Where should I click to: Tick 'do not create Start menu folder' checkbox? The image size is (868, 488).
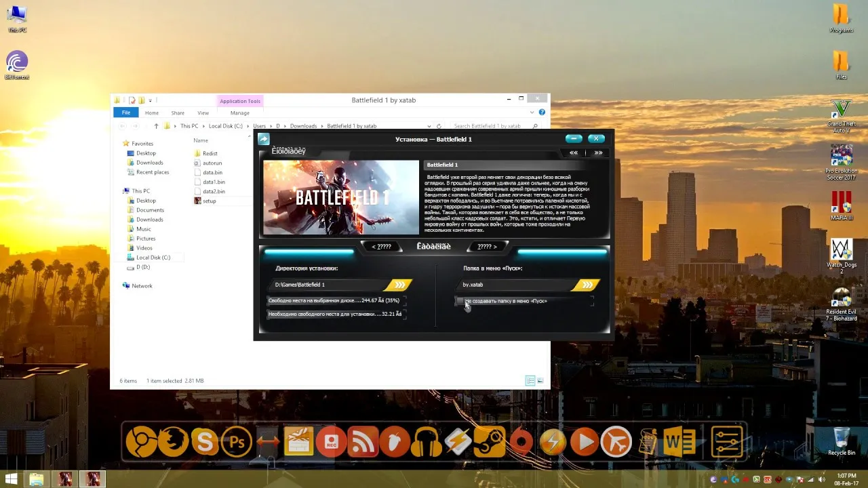tap(460, 301)
